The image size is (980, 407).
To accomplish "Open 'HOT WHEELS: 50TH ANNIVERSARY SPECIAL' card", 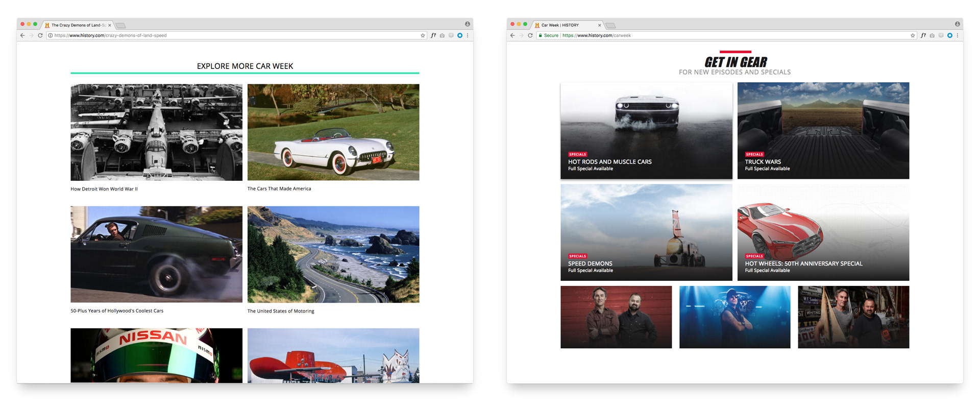I will 823,232.
